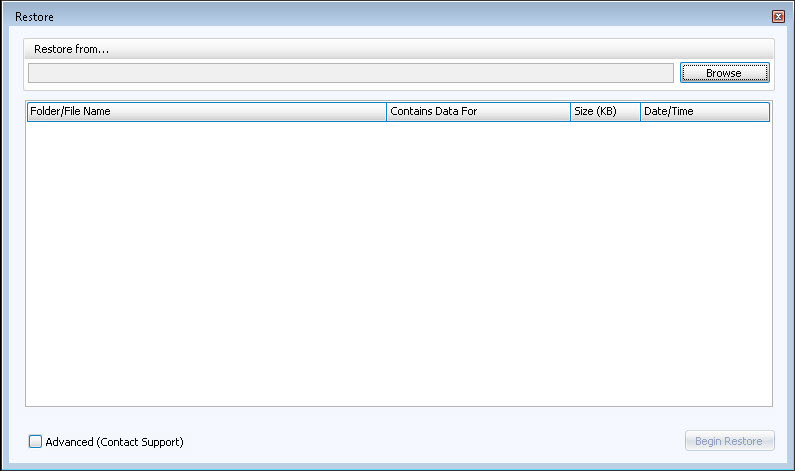
Task: Click empty list area under Contains Data For
Action: [x=477, y=260]
